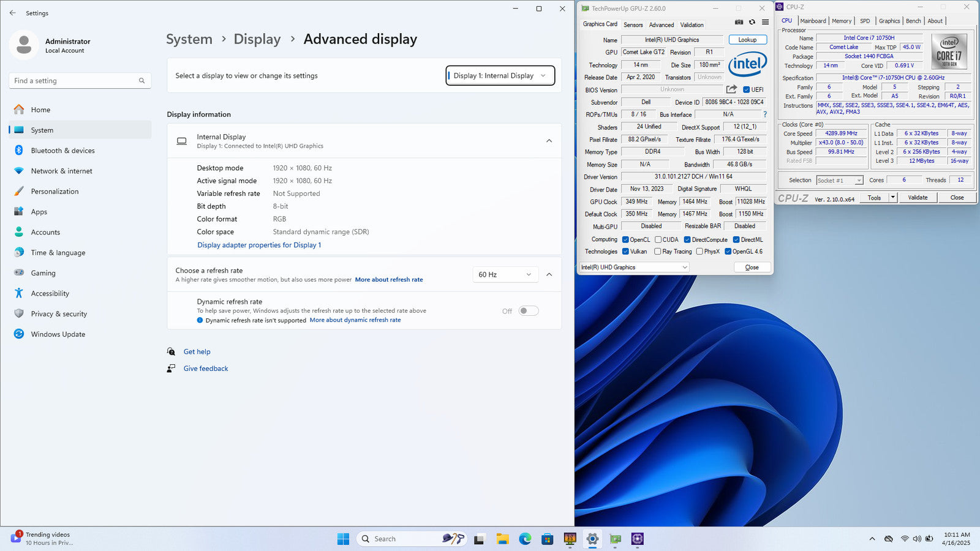Switch to CPU-Z from the taskbar icon
The image size is (980, 551).
(x=638, y=539)
